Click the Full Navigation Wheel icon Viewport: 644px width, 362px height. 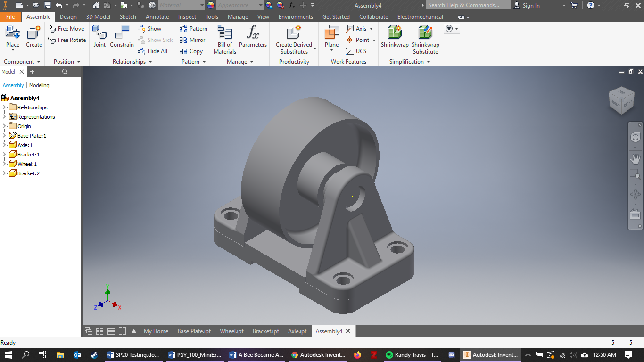pos(635,137)
